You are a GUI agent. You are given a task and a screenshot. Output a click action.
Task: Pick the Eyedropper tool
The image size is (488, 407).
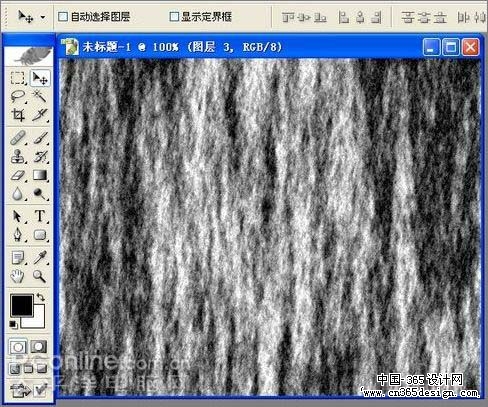(40, 257)
